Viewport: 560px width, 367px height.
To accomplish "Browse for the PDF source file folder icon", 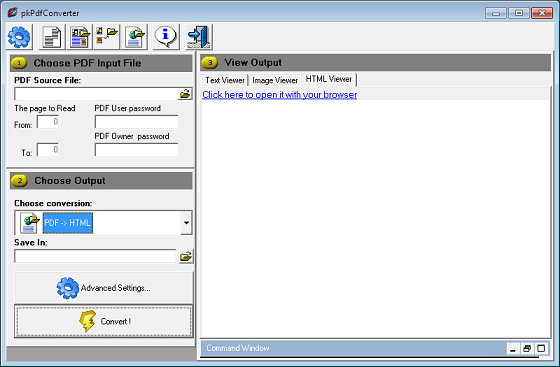I will (185, 94).
